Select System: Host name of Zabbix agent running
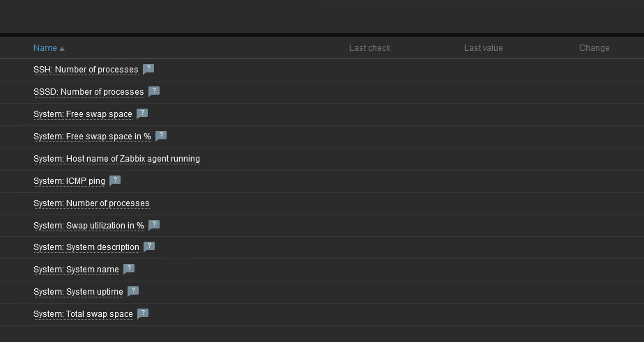This screenshot has height=342, width=644. [x=116, y=159]
